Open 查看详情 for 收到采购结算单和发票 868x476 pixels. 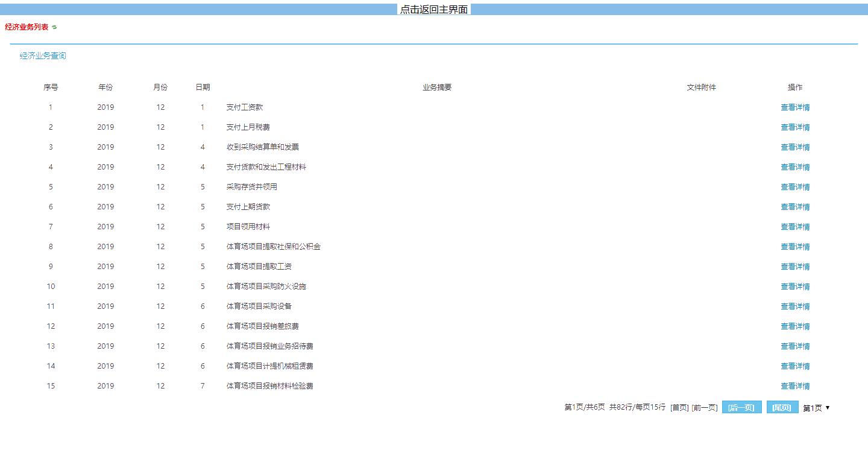[795, 147]
